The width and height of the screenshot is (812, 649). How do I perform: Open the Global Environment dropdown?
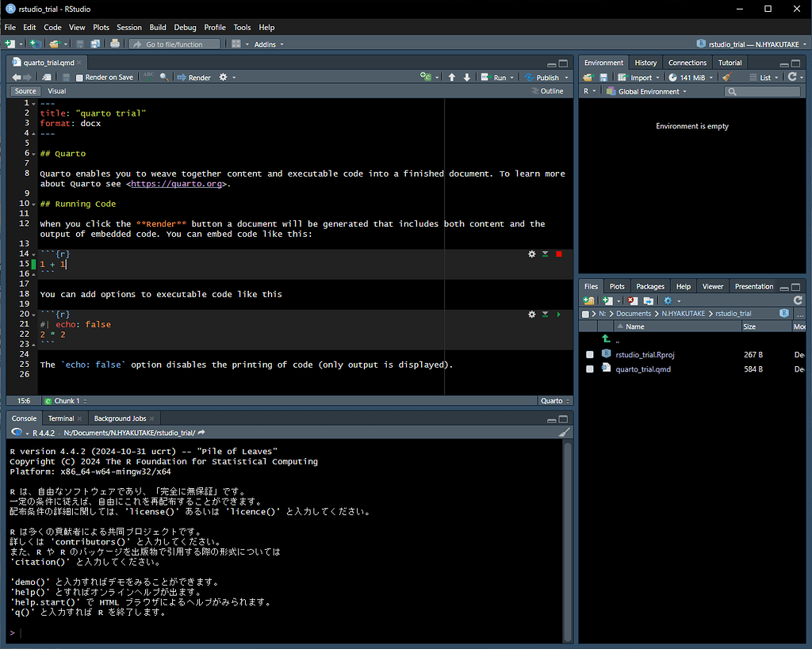click(x=646, y=92)
